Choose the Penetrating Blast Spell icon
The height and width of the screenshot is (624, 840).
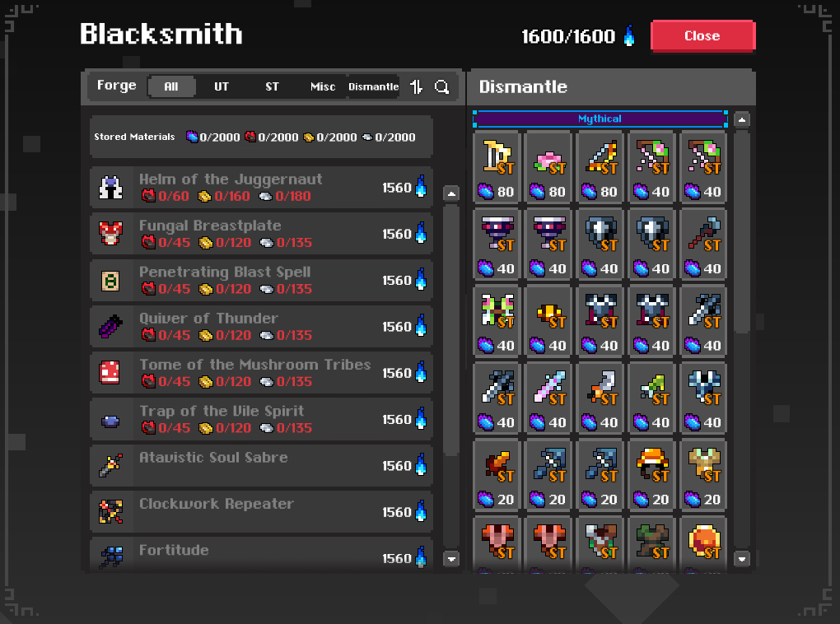tap(111, 280)
